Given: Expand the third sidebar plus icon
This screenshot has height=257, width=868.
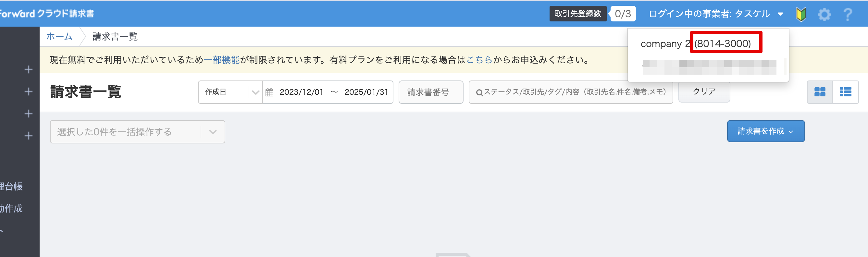Looking at the screenshot, I should click(29, 114).
